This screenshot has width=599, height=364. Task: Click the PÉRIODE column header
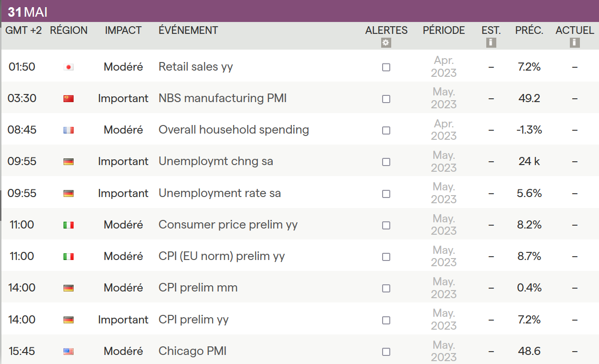pyautogui.click(x=444, y=31)
